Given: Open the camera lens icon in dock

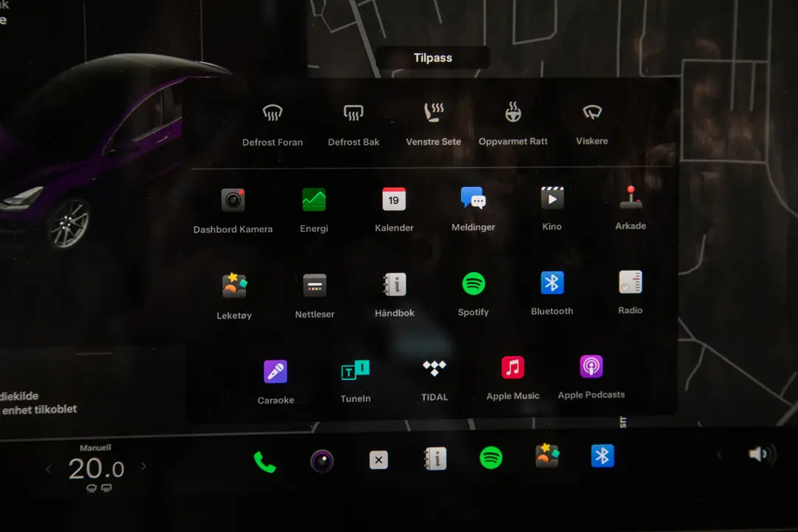Looking at the screenshot, I should coord(321,461).
